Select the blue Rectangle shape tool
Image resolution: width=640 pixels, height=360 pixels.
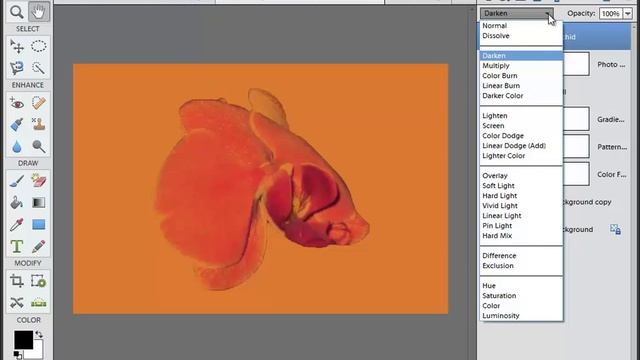pos(39,224)
